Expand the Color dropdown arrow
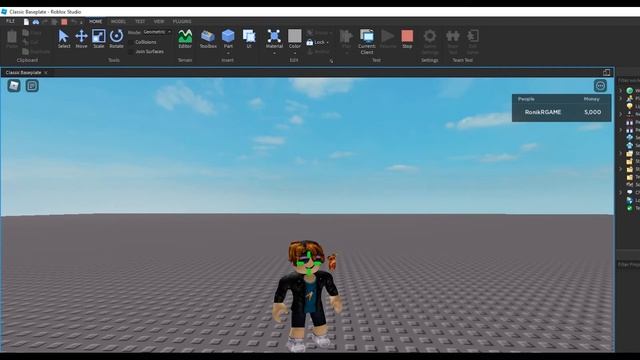640x360 pixels. tap(295, 53)
